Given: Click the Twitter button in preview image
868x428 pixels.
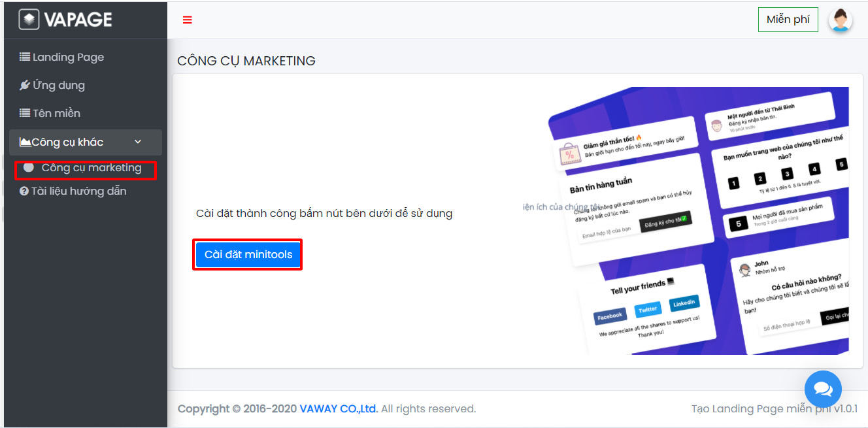Looking at the screenshot, I should pyautogui.click(x=648, y=309).
